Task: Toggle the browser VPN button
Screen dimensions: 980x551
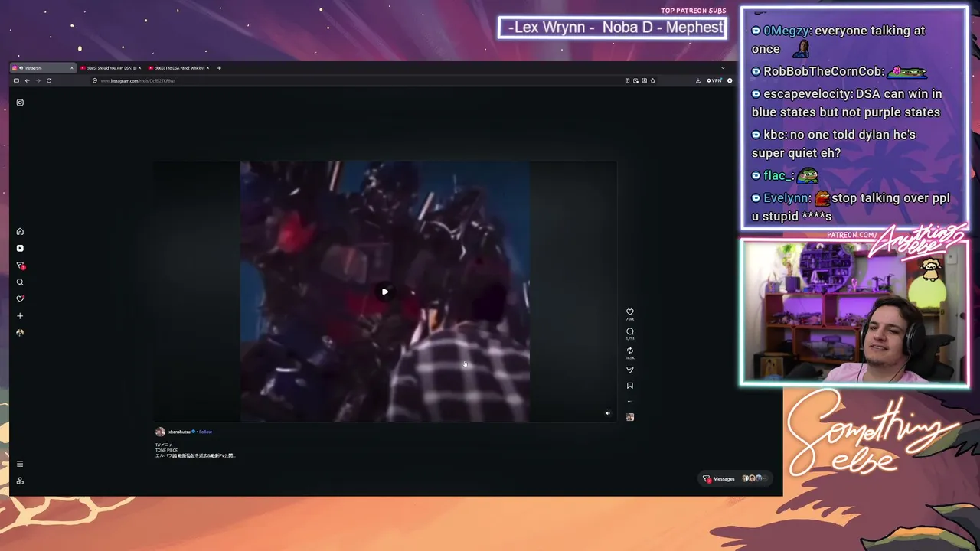Action: coord(714,80)
